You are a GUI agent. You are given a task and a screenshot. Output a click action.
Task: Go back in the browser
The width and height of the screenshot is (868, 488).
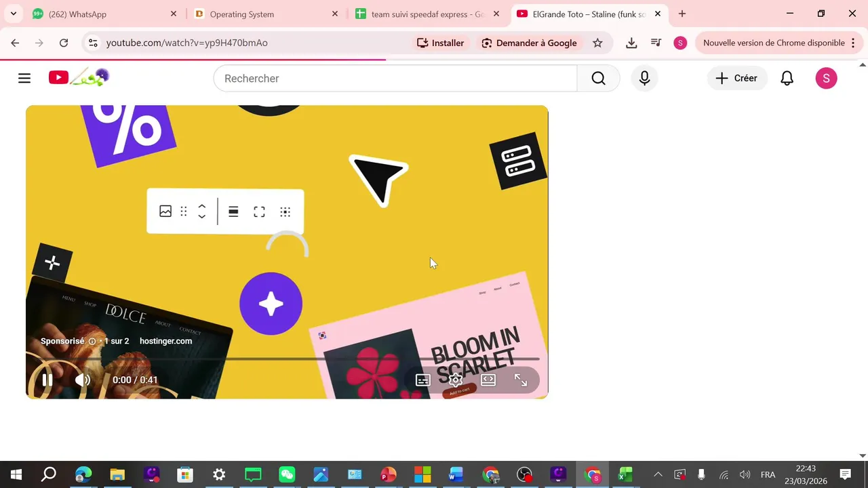pos(15,43)
